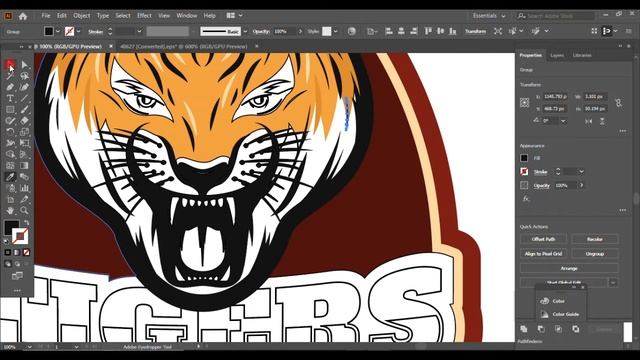Viewport: 640px width, 360px height.
Task: Select the Pen tool
Action: tap(10, 87)
